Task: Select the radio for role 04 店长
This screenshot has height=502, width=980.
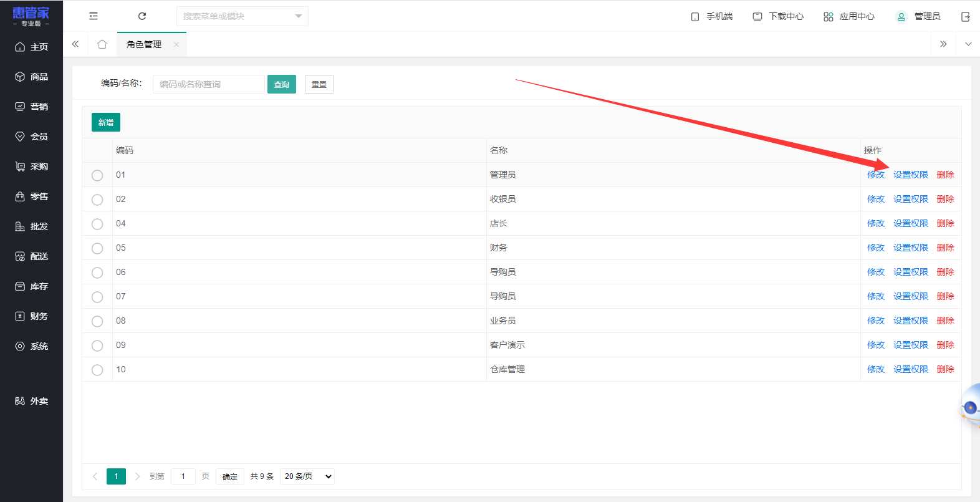Action: [x=97, y=224]
